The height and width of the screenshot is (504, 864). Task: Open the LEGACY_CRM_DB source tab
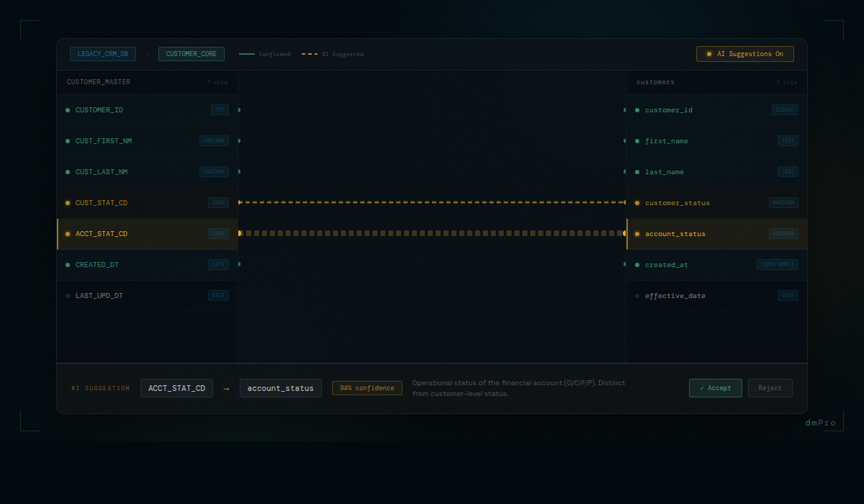click(x=103, y=54)
